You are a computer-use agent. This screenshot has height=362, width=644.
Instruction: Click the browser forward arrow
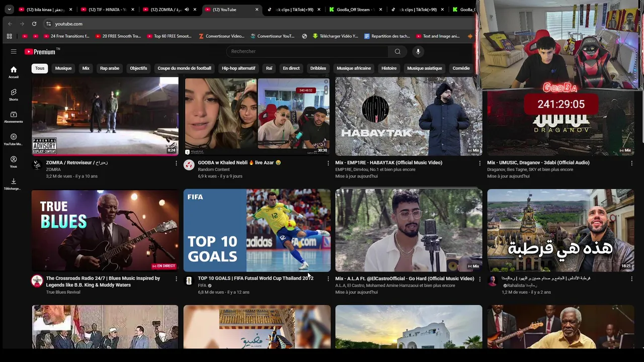coord(22,24)
